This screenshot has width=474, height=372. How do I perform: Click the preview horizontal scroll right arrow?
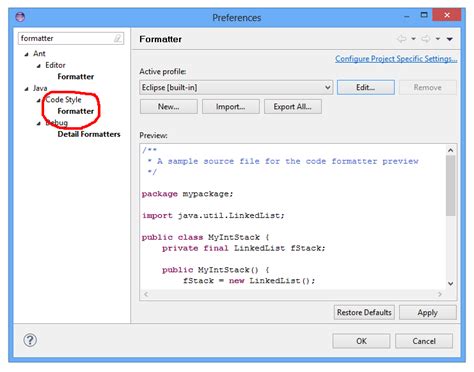click(x=440, y=294)
